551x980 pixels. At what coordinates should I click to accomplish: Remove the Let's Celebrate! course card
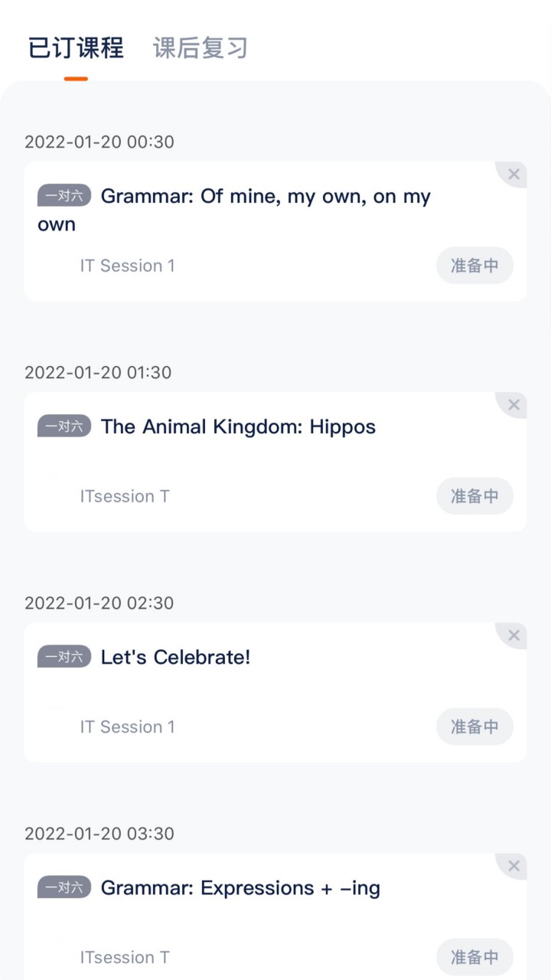(x=514, y=635)
